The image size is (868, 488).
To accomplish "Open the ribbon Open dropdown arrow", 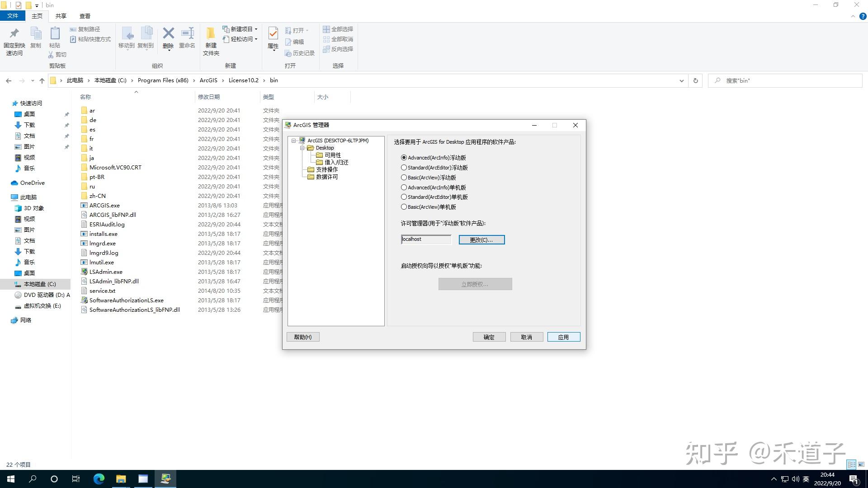I will click(307, 30).
